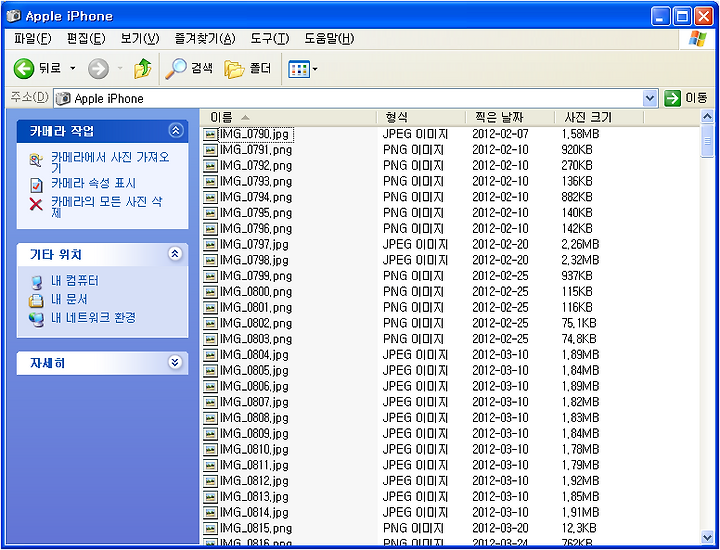
Task: Open 내 문서 link
Action: coord(69,299)
